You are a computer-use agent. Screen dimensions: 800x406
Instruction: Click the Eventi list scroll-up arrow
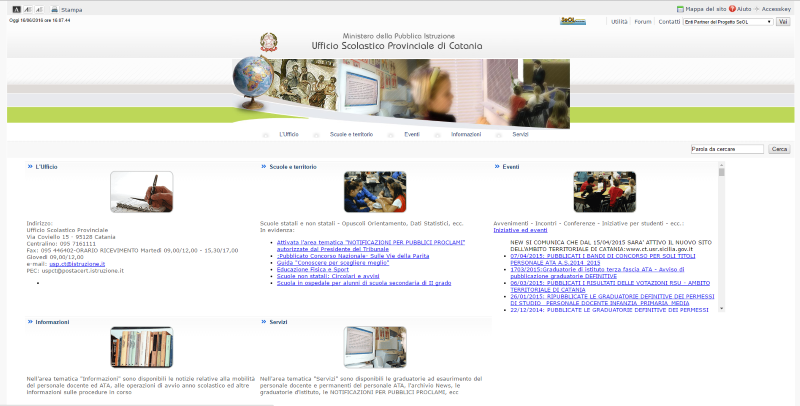721,165
